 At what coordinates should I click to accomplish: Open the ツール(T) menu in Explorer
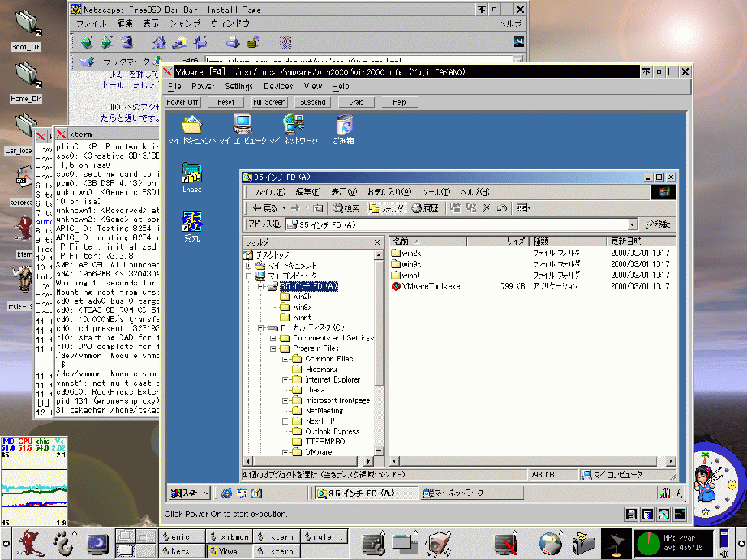pos(436,192)
